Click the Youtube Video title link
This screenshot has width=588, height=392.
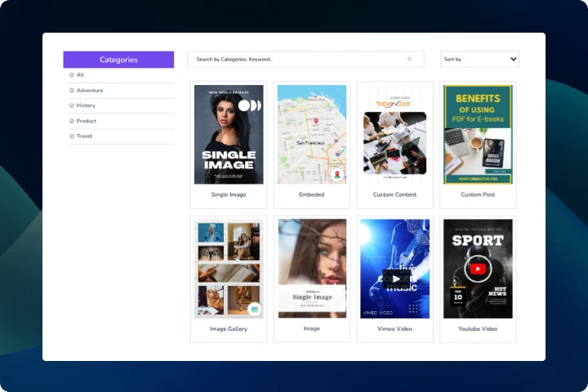[478, 329]
